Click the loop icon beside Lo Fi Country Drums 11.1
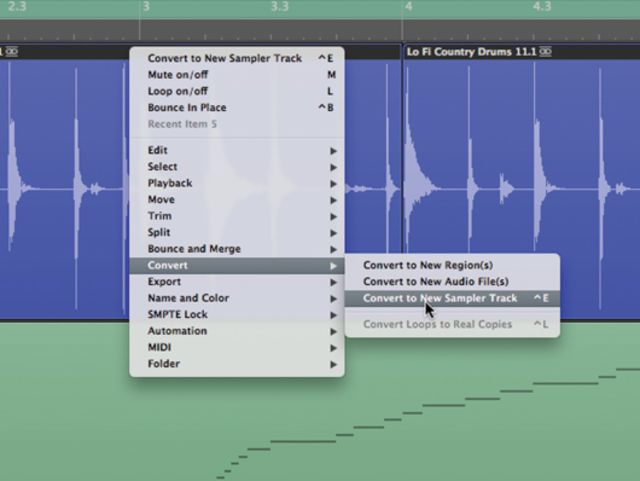 [545, 52]
